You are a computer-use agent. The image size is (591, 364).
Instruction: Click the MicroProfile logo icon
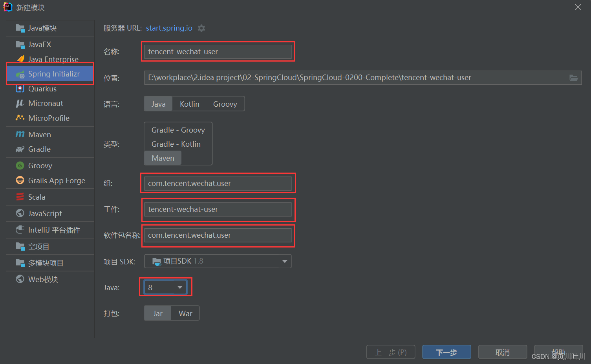(x=20, y=118)
